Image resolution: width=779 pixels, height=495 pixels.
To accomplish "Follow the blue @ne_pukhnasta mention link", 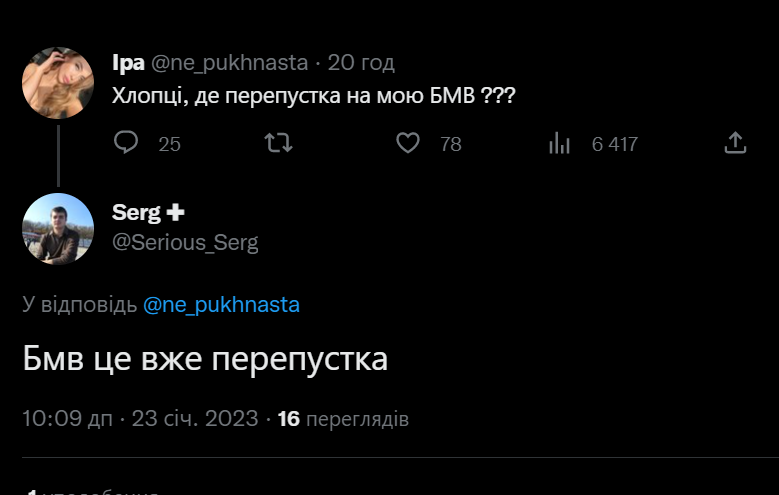I will pos(221,305).
